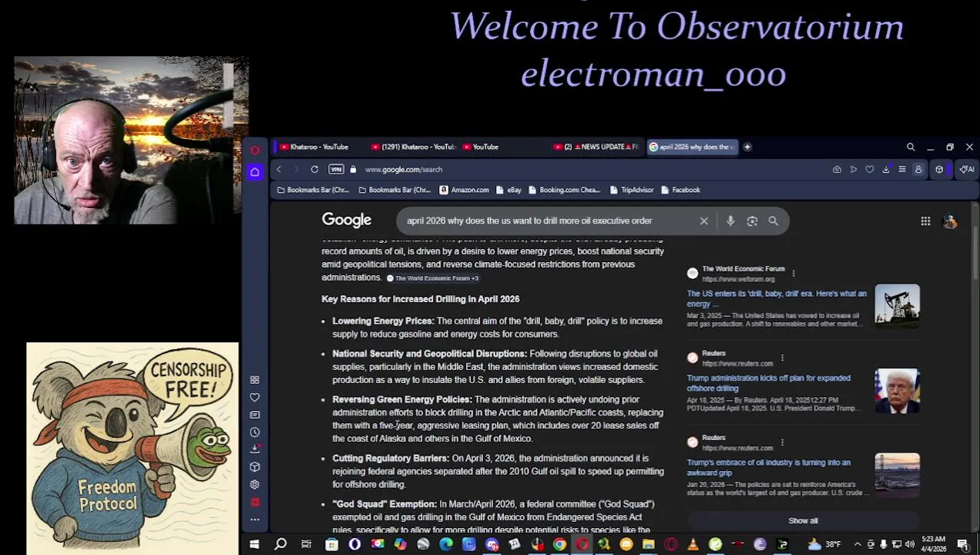980x555 pixels.
Task: Reload the current Google search page
Action: click(314, 170)
